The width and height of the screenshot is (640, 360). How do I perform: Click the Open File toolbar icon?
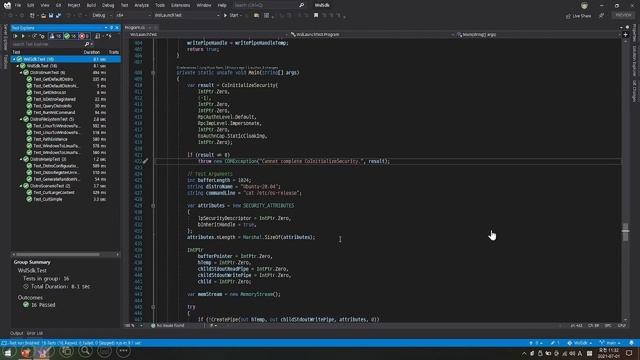tap(43, 16)
